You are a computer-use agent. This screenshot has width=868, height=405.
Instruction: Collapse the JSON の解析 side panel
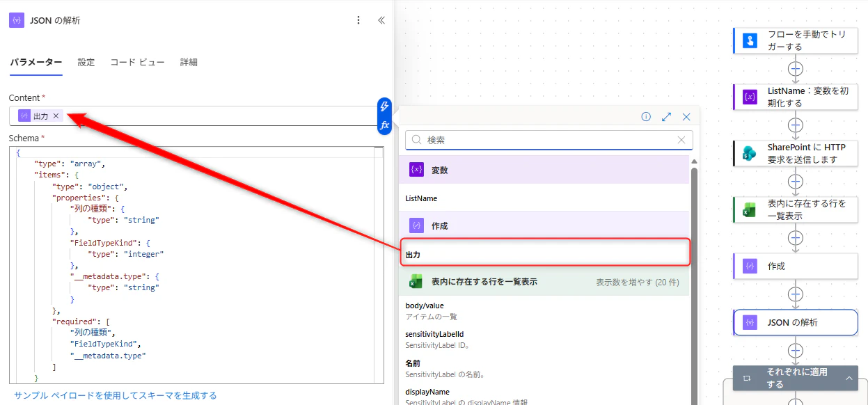(381, 20)
